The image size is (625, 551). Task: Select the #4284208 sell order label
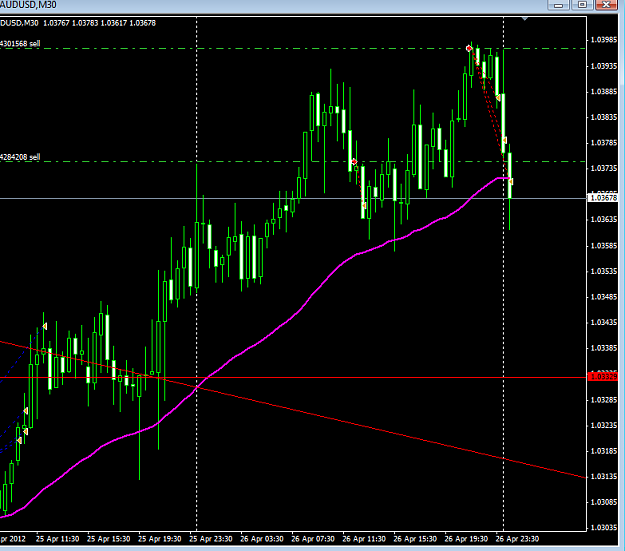[20, 157]
